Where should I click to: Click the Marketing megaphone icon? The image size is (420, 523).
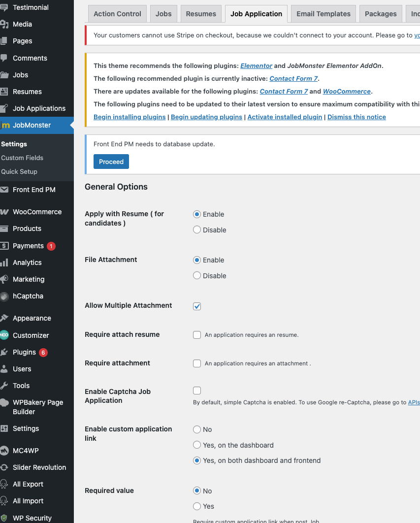(x=4, y=279)
